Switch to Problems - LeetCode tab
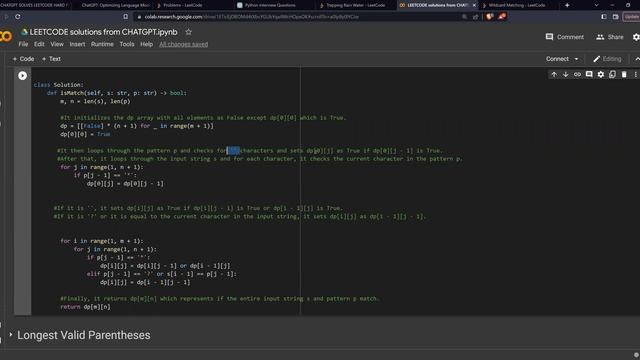Viewport: 640px width, 360px height. point(182,5)
